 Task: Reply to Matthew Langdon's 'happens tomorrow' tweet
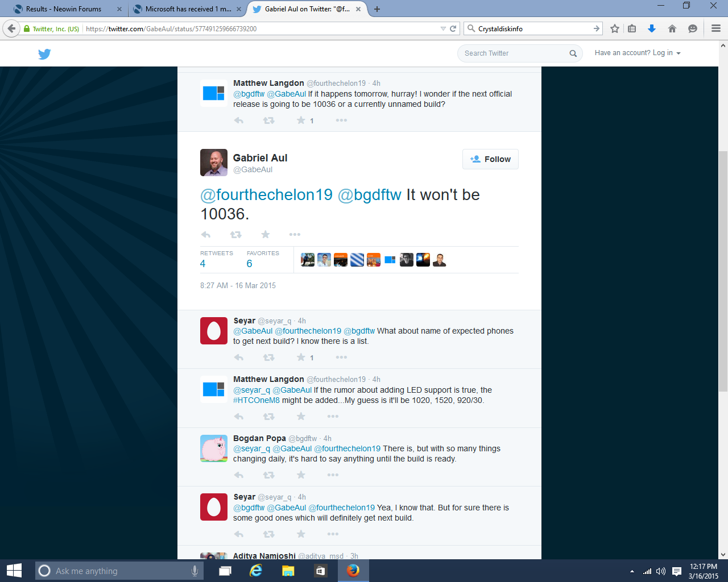tap(239, 120)
